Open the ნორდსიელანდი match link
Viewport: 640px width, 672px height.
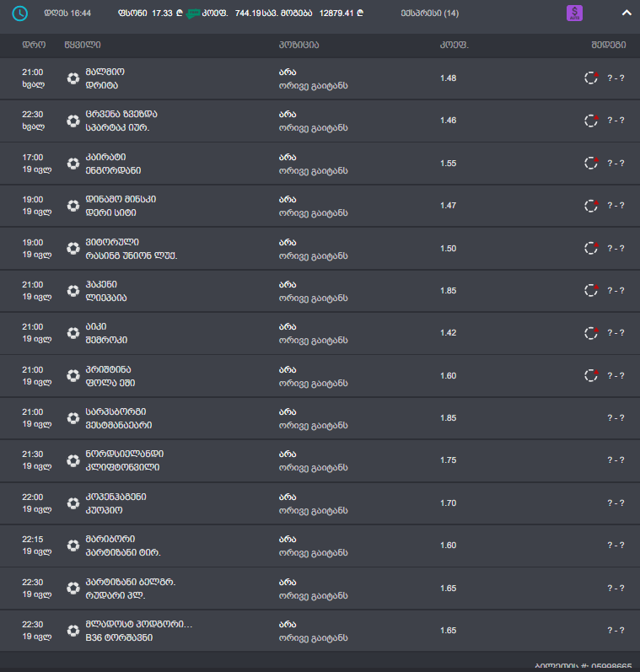tap(124, 454)
